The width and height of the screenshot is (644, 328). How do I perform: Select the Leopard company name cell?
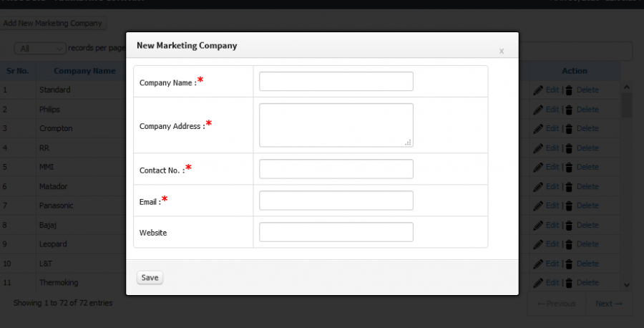click(53, 243)
